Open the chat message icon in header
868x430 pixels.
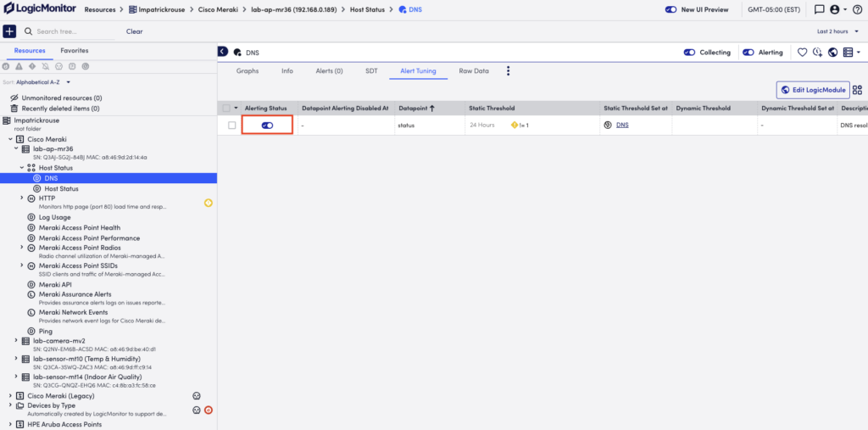click(x=820, y=9)
